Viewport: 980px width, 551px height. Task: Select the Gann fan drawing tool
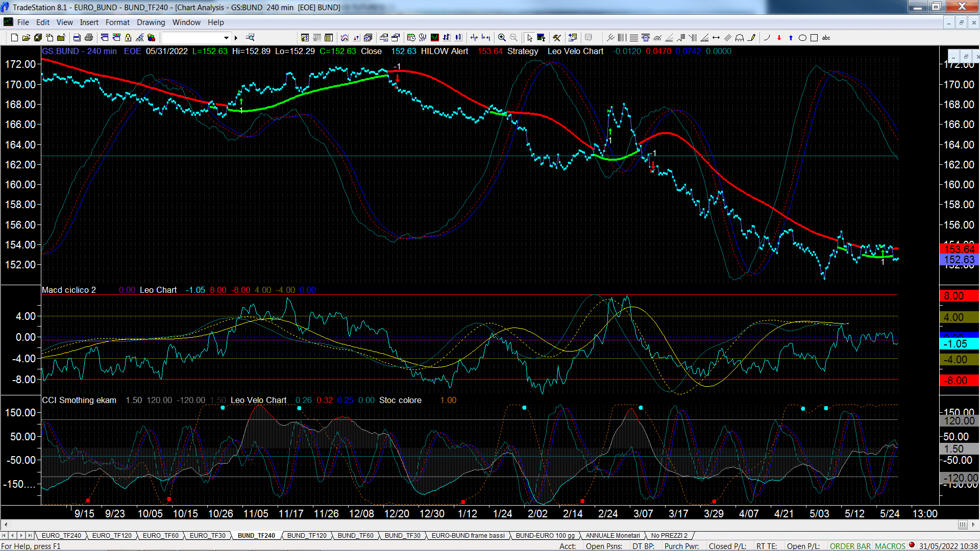point(704,37)
